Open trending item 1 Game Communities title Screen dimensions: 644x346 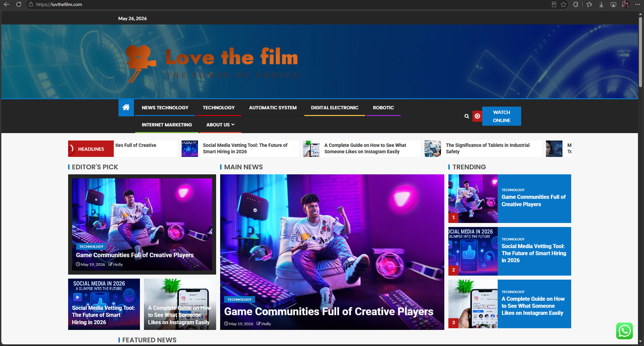tap(533, 200)
